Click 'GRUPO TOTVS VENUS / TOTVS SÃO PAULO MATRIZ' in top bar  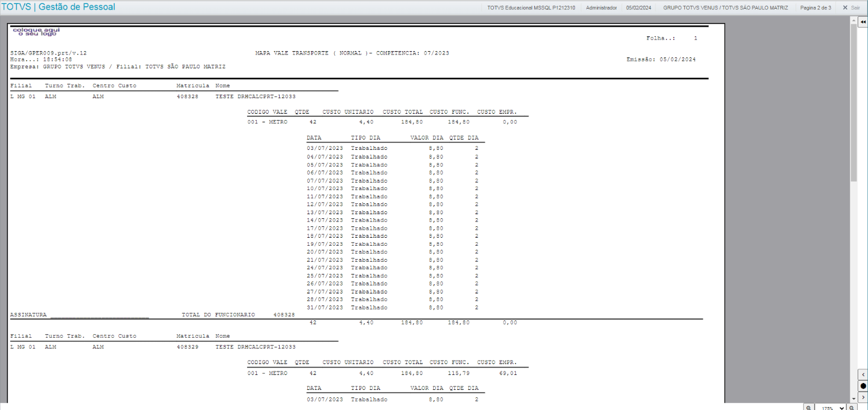726,7
